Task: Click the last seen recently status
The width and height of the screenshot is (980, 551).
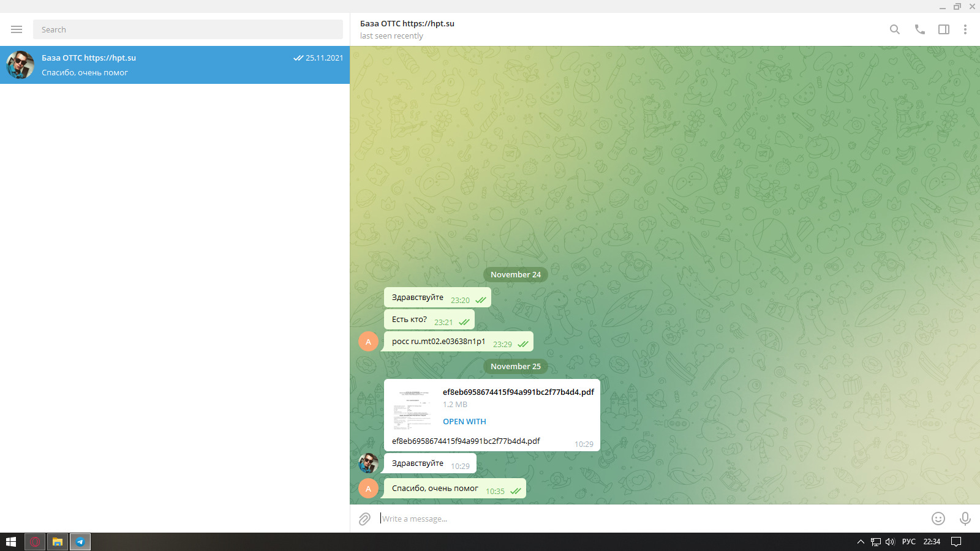Action: [391, 36]
